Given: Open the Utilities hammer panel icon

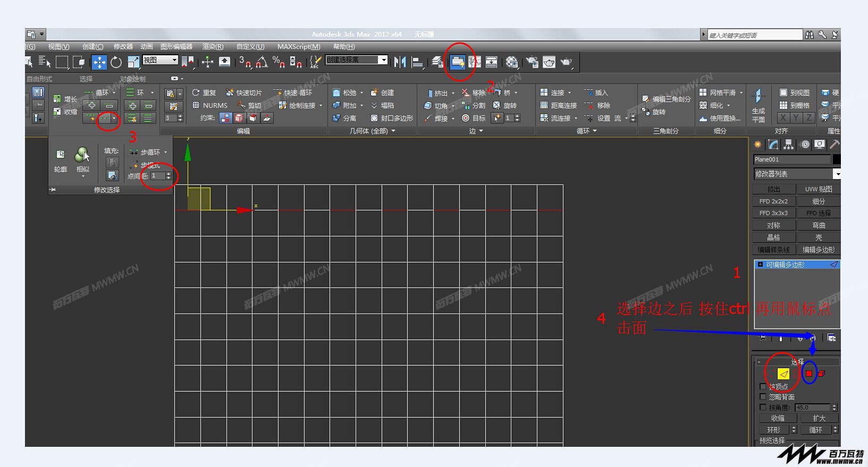Looking at the screenshot, I should point(835,145).
